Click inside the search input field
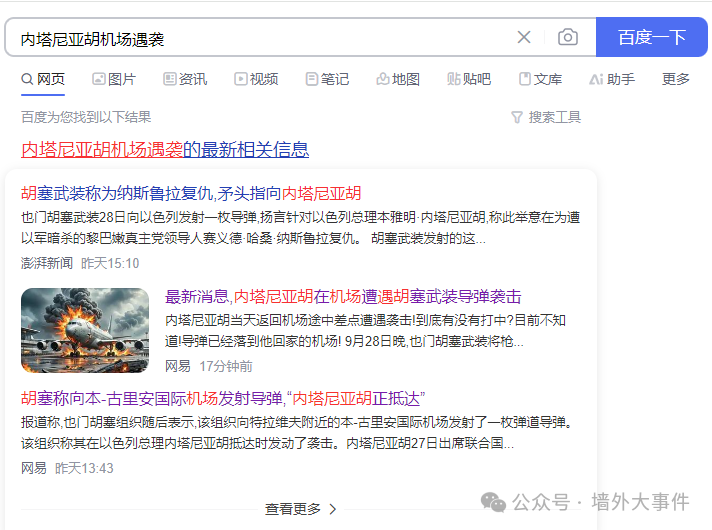 click(260, 38)
